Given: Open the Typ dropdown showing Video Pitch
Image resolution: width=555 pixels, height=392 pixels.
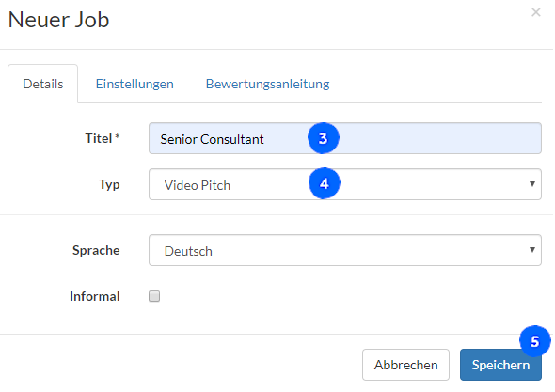Looking at the screenshot, I should (x=344, y=184).
